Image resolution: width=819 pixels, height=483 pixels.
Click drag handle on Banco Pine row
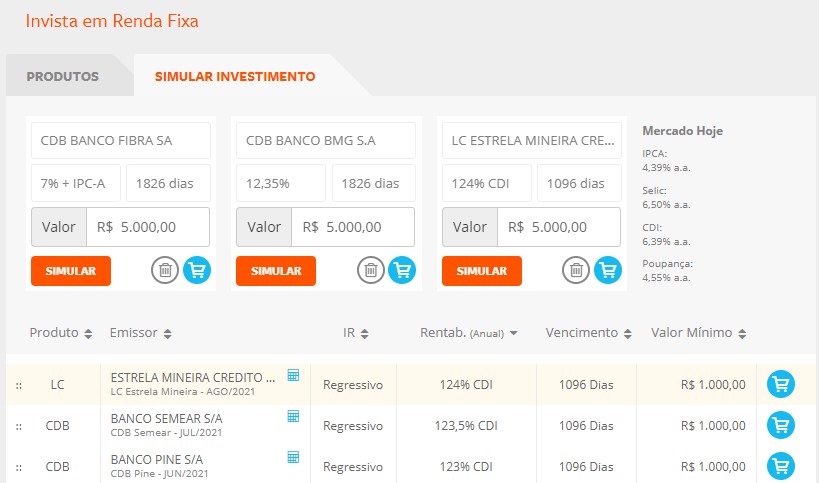19,467
